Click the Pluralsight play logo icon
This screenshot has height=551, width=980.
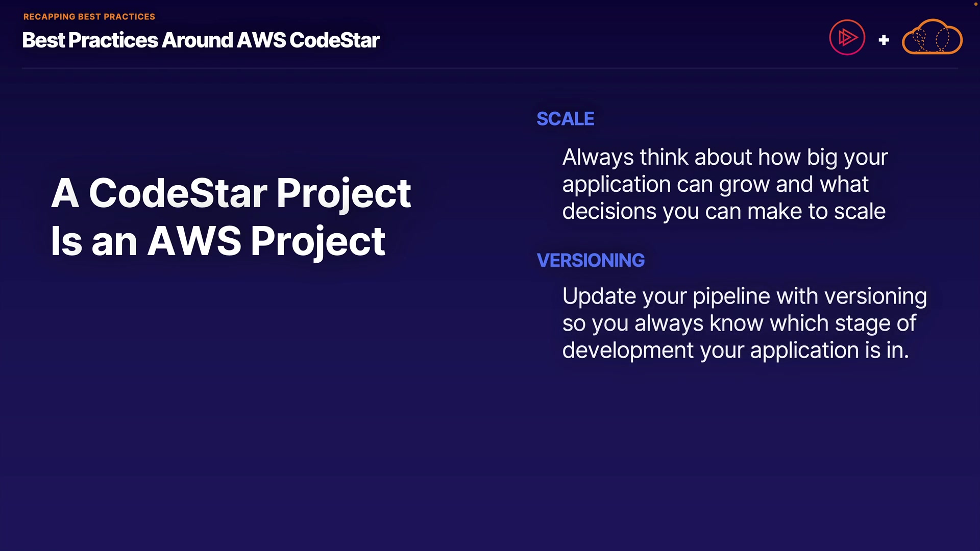(847, 37)
